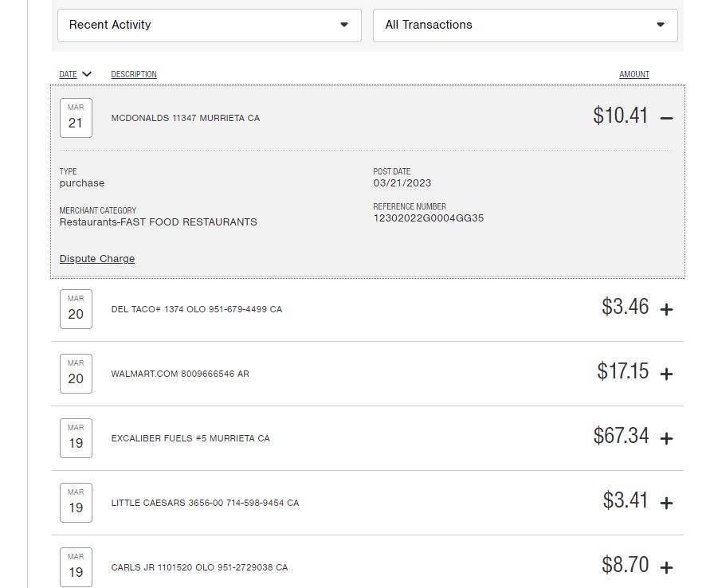Expand Walmart.com transaction with plus icon
The height and width of the screenshot is (588, 706).
click(x=668, y=372)
